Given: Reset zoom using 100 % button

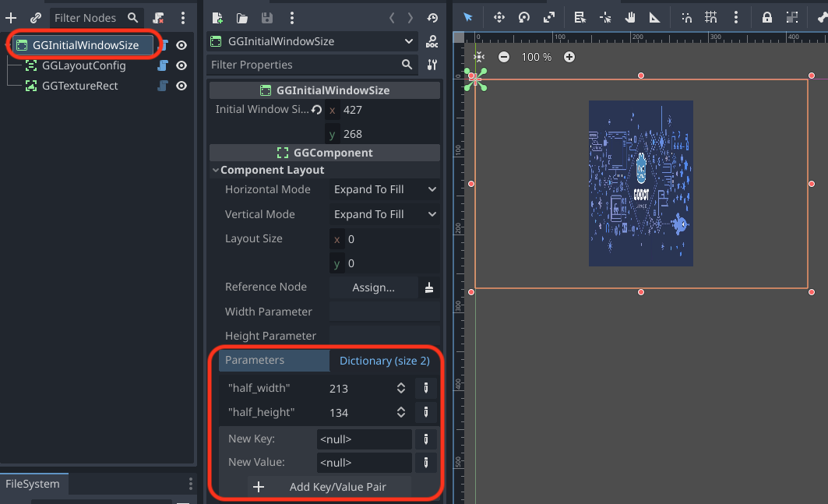Looking at the screenshot, I should pos(537,57).
